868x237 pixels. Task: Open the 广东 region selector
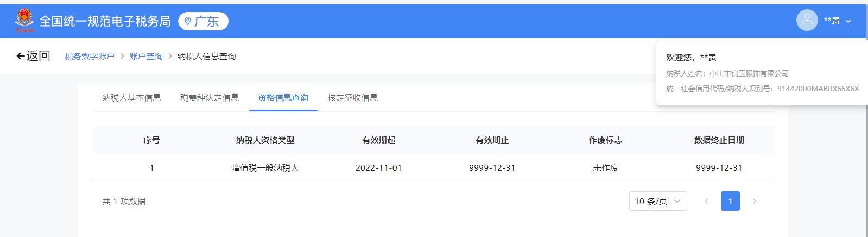pyautogui.click(x=204, y=21)
